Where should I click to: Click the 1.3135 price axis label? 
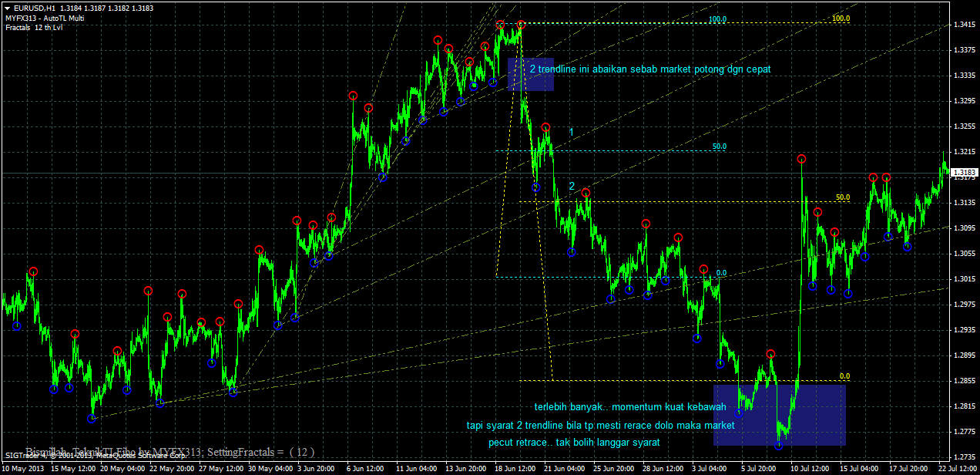pyautogui.click(x=965, y=203)
